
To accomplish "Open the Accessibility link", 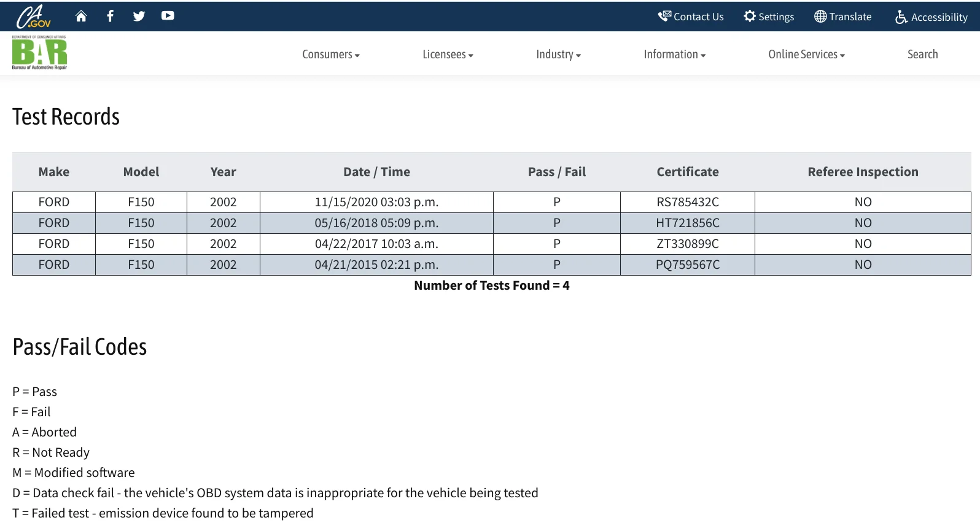I will [931, 17].
